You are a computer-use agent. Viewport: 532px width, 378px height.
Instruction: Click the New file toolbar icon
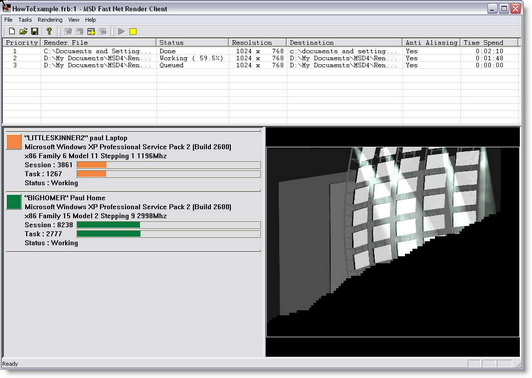[x=12, y=32]
